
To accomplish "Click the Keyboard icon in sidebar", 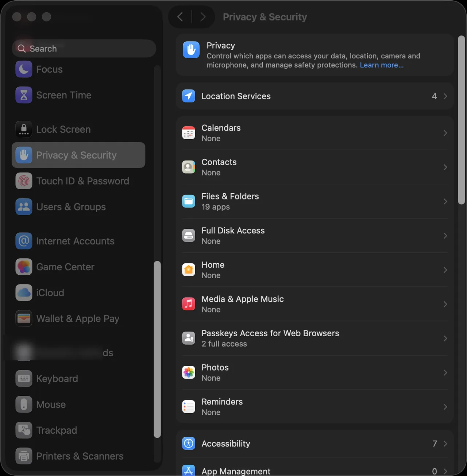I will click(x=24, y=379).
